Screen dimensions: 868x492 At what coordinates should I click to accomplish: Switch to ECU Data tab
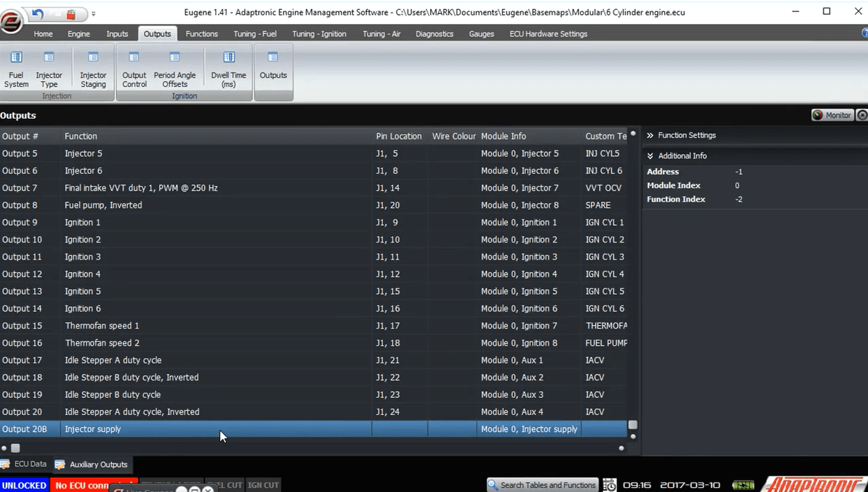pos(23,464)
